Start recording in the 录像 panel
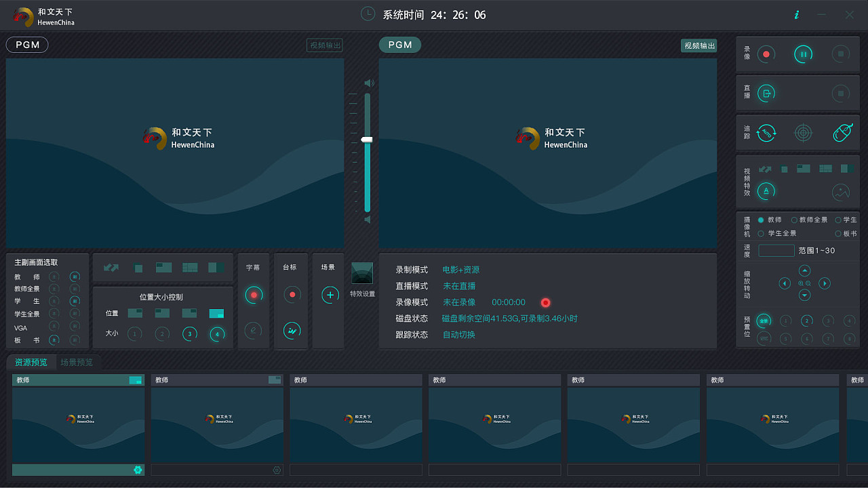This screenshot has width=868, height=488. [766, 54]
